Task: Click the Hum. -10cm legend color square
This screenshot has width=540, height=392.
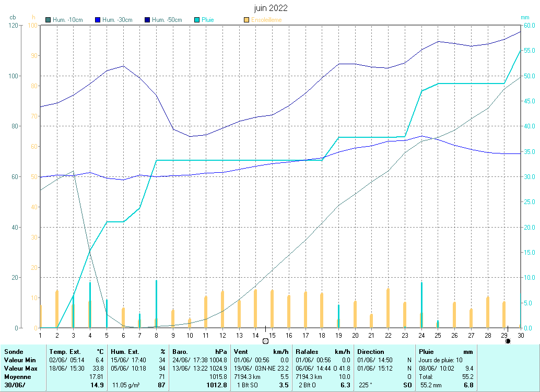Action: pyautogui.click(x=48, y=20)
